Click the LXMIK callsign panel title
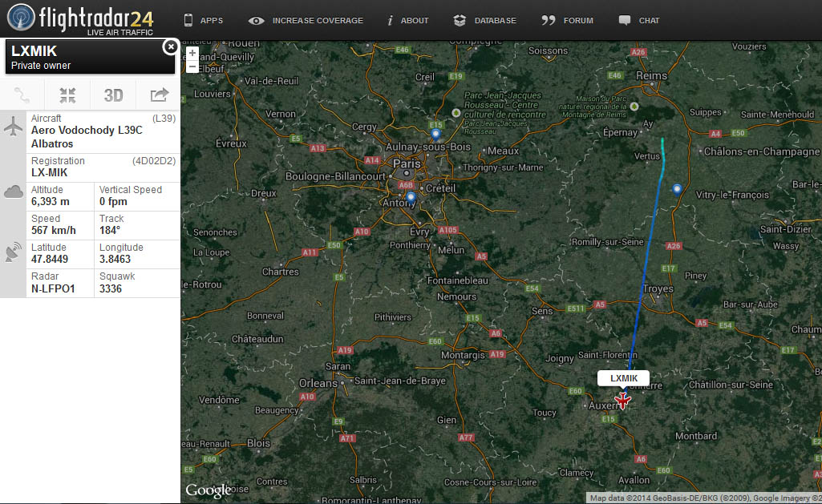Screen dimensions: 822x504 (34, 50)
